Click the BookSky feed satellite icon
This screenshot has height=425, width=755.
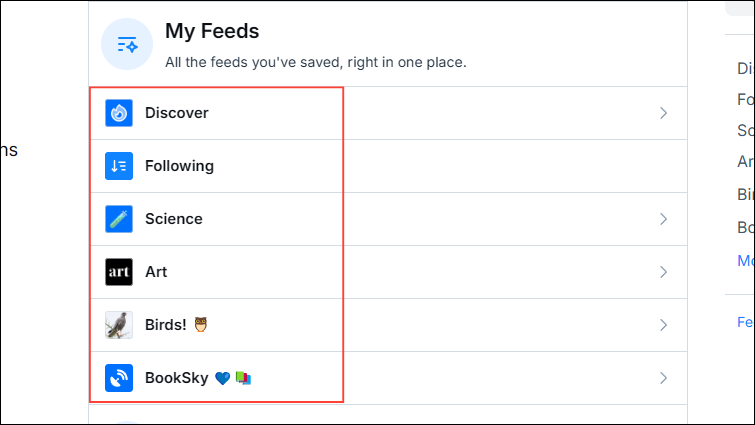click(119, 378)
